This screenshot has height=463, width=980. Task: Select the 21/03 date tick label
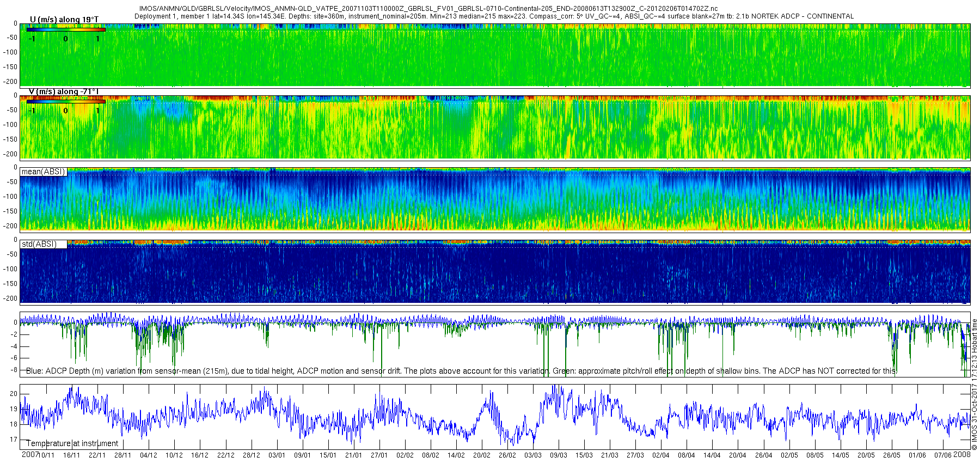[610, 455]
